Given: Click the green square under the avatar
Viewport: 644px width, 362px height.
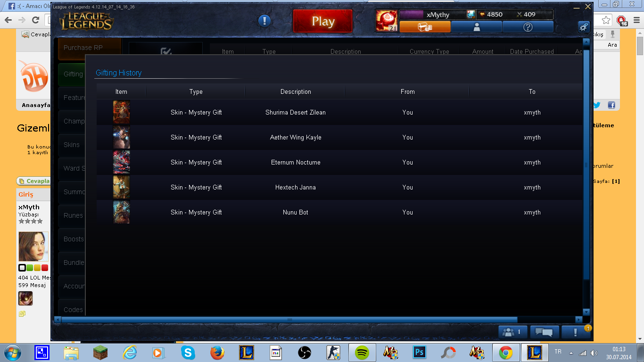Looking at the screenshot, I should coord(30,268).
